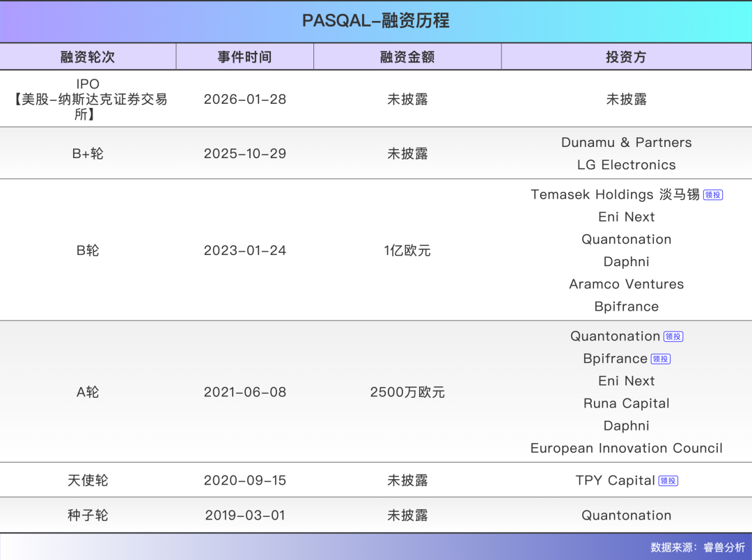
Task: Select the IPO round cell
Action: point(88,99)
